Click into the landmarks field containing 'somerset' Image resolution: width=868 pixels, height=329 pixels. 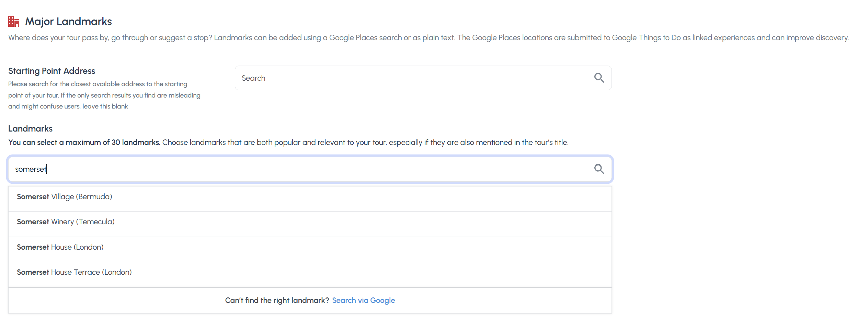[x=310, y=169]
